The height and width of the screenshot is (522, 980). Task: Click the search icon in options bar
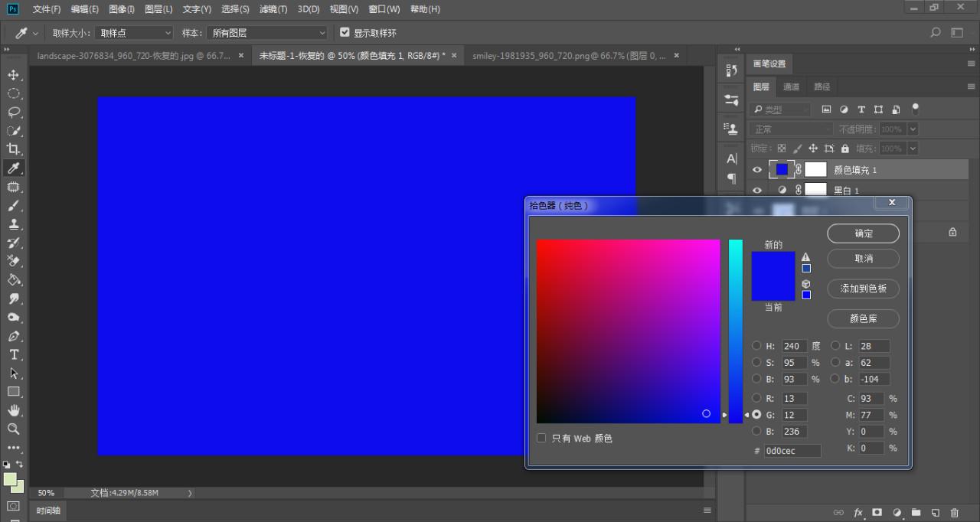point(935,33)
